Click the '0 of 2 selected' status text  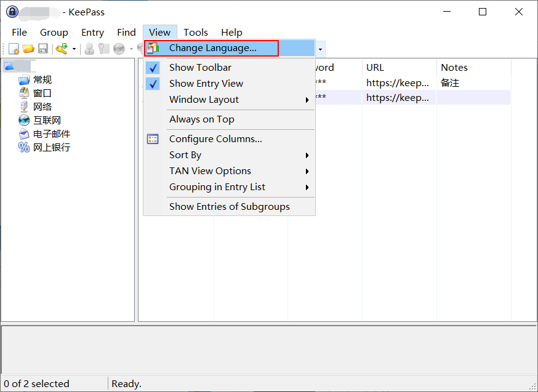(x=36, y=383)
